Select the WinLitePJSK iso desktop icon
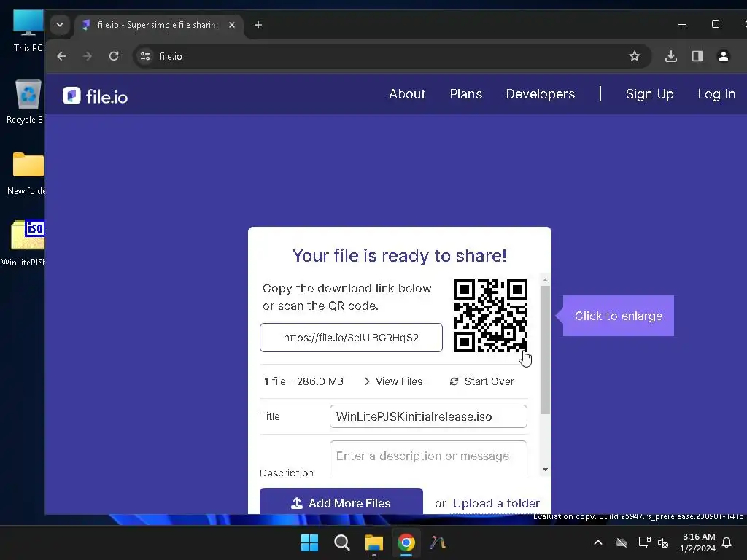 click(x=25, y=243)
